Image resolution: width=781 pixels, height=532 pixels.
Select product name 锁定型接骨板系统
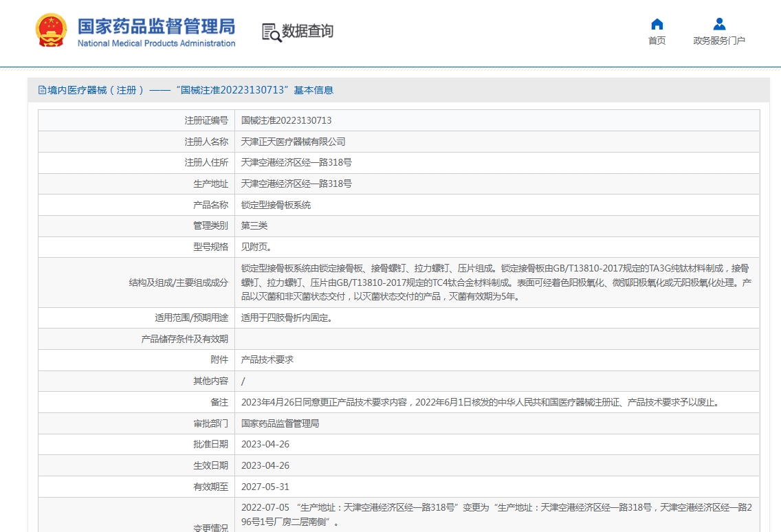pyautogui.click(x=276, y=206)
